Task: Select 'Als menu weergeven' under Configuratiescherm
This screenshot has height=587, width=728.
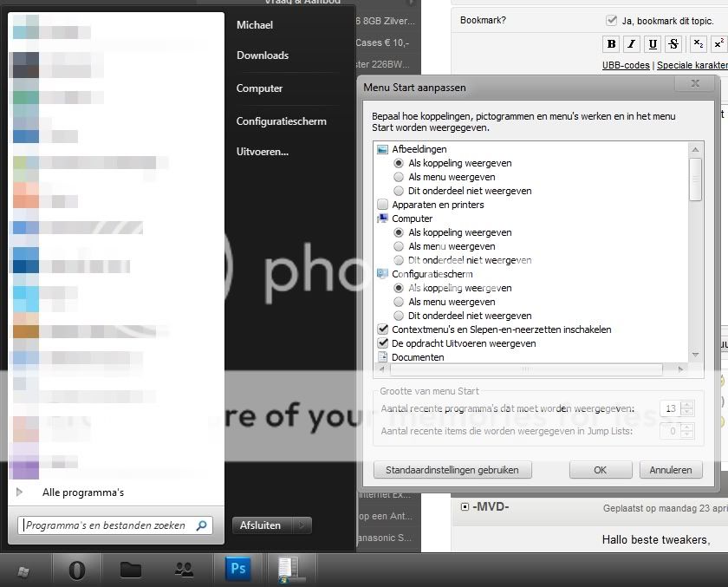Action: pos(399,302)
